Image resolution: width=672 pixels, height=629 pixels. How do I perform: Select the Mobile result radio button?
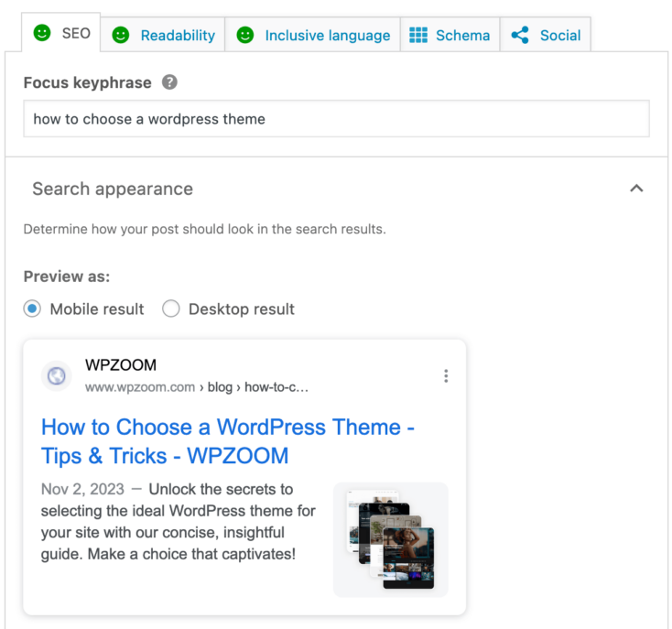[32, 309]
